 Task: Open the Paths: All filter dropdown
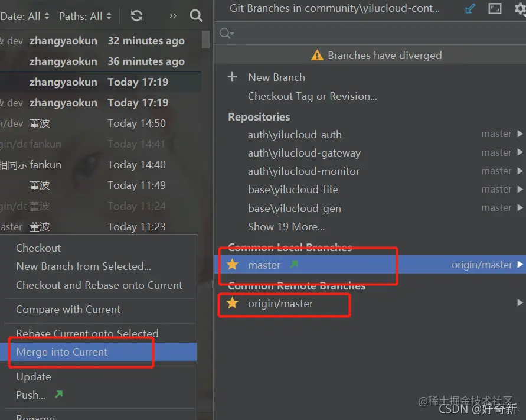coord(85,16)
